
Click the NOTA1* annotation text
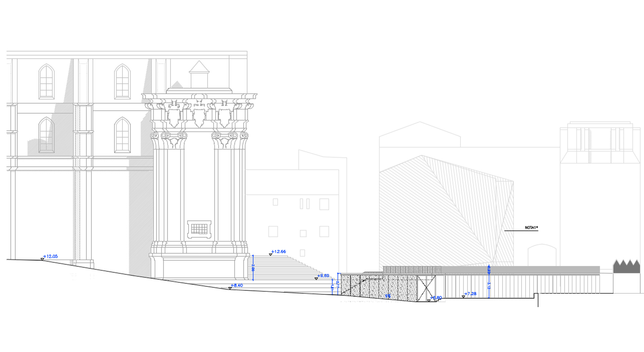tap(531, 228)
